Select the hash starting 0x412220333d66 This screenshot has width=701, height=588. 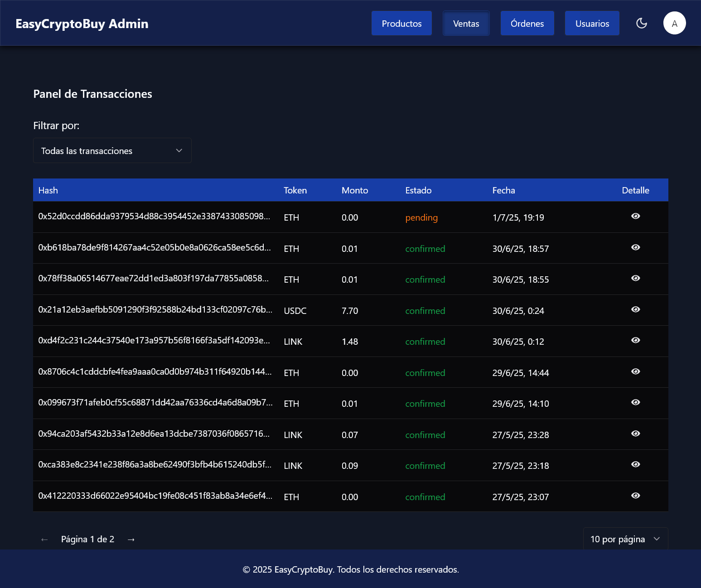point(155,496)
